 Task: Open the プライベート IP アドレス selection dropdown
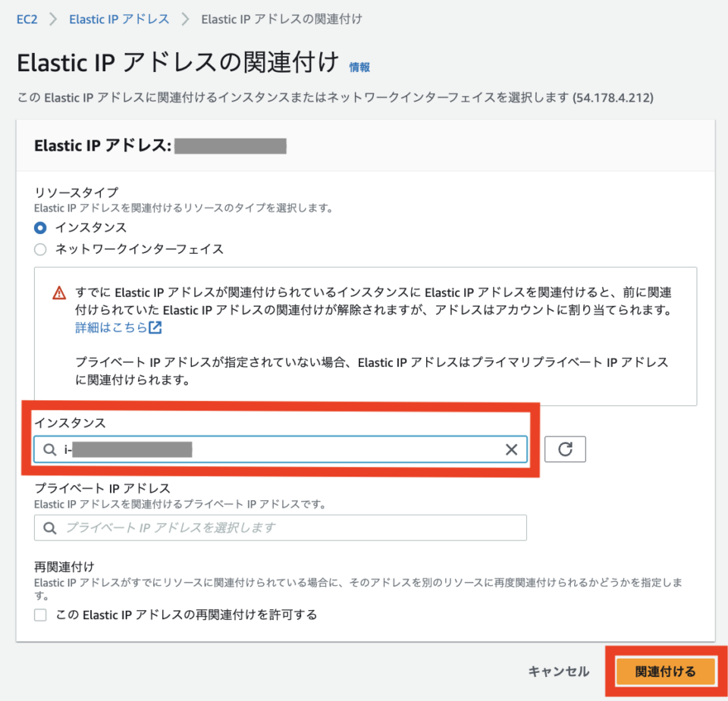tap(281, 527)
